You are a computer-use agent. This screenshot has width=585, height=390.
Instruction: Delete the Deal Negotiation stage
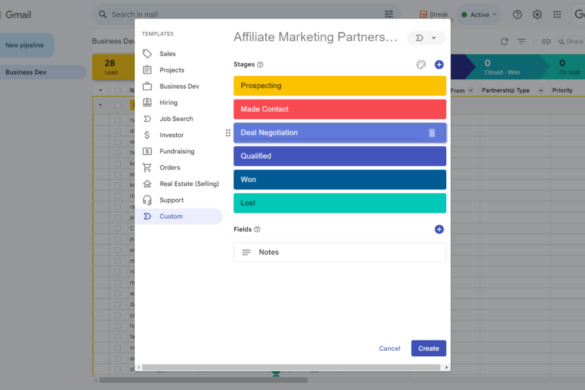coord(432,133)
